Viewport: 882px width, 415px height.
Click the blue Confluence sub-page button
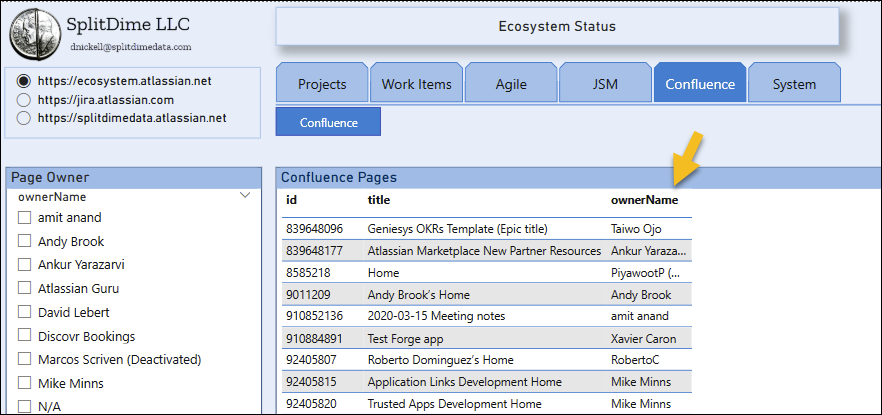coord(328,122)
